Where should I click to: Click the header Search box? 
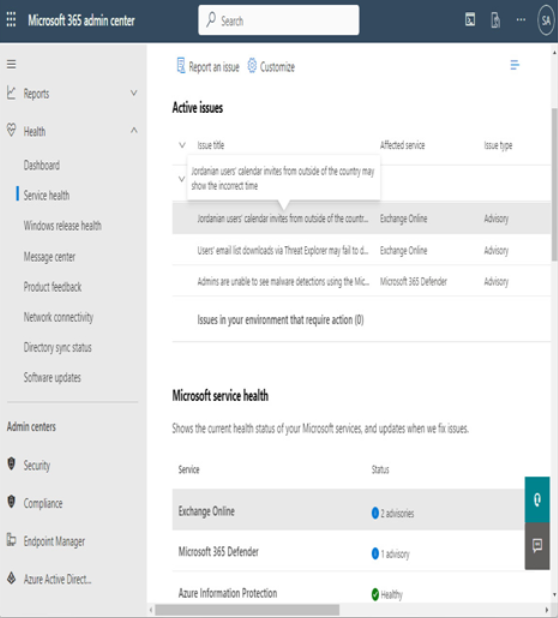click(279, 20)
